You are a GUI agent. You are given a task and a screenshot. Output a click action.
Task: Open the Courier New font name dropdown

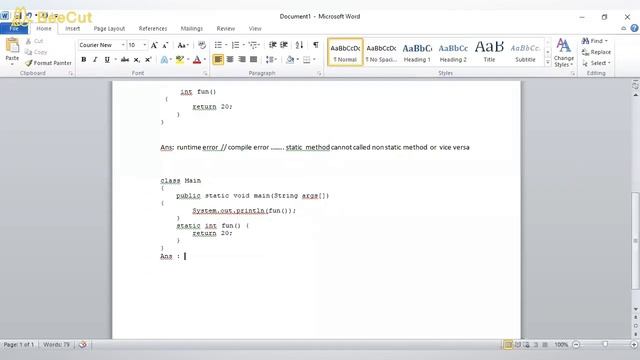coord(123,45)
